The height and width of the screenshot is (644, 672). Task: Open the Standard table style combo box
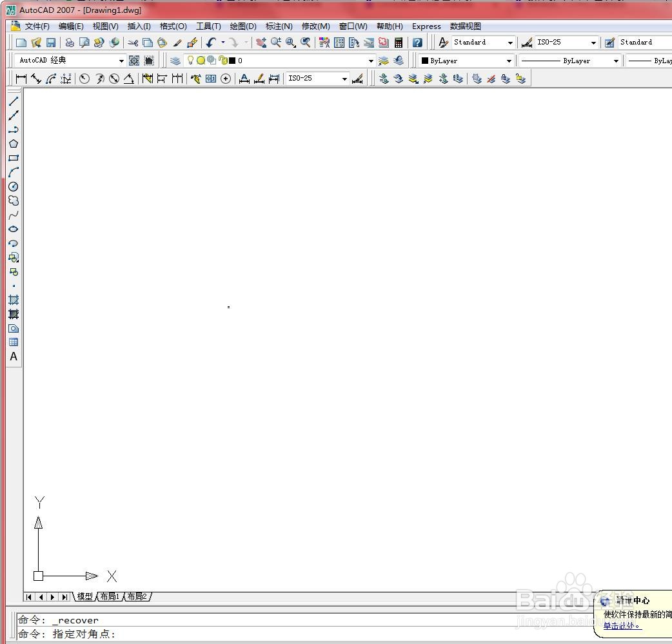pos(644,43)
